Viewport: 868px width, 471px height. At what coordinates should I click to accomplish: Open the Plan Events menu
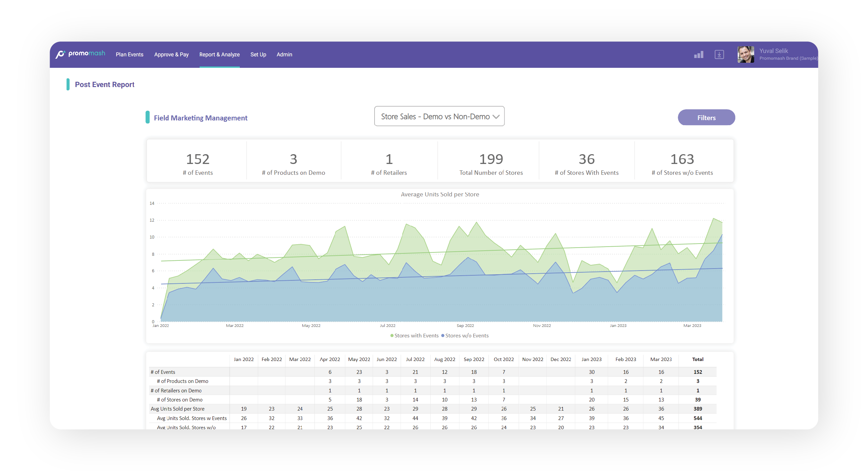pyautogui.click(x=129, y=55)
